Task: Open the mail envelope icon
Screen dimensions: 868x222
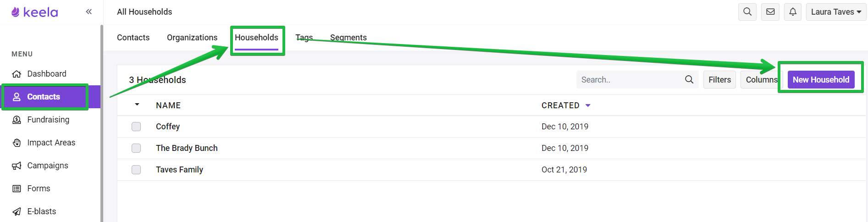Action: pos(770,12)
